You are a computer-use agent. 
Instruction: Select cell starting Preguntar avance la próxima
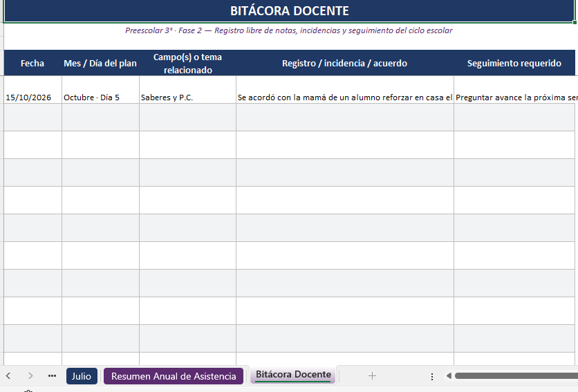coord(516,90)
